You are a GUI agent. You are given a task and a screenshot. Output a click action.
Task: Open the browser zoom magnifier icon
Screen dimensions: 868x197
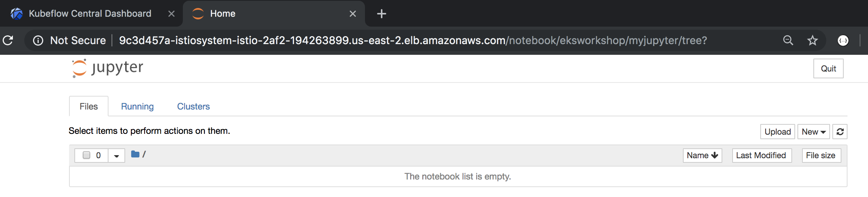(788, 40)
